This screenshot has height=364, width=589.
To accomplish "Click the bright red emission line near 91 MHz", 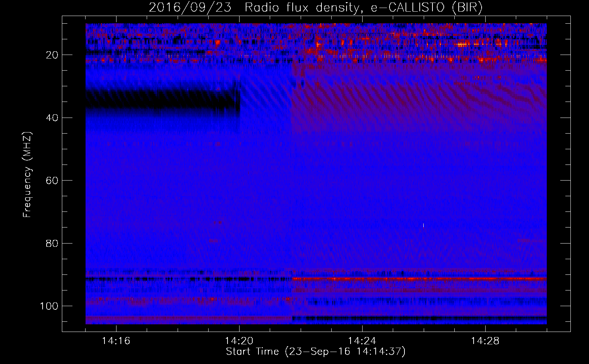I will 419,279.
